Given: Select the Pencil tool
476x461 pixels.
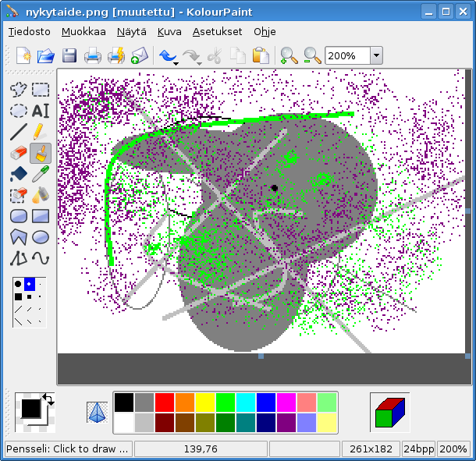Looking at the screenshot, I should 41,132.
